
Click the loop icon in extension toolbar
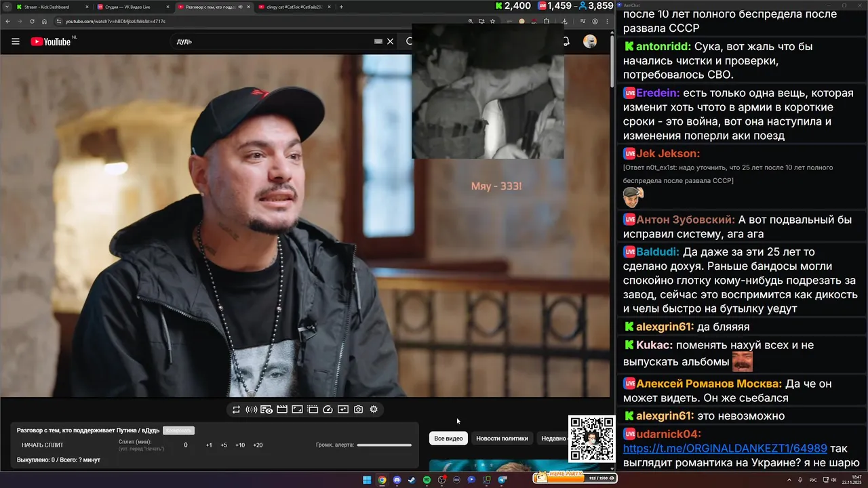tap(236, 409)
